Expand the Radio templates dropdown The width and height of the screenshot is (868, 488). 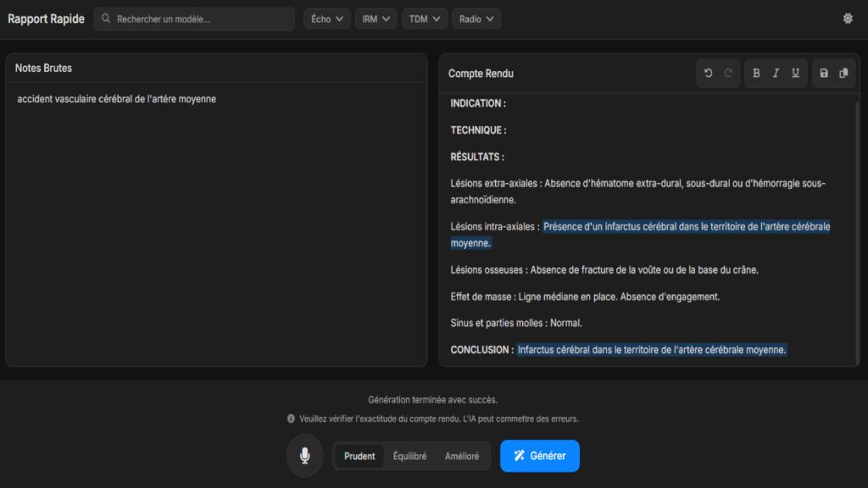(x=476, y=19)
